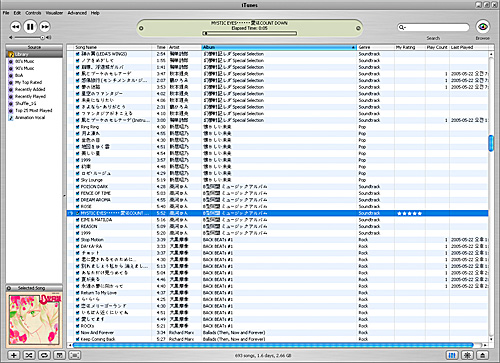Toggle repeat with the loop-arrows button
The height and width of the screenshot is (363, 500).
(x=44, y=355)
